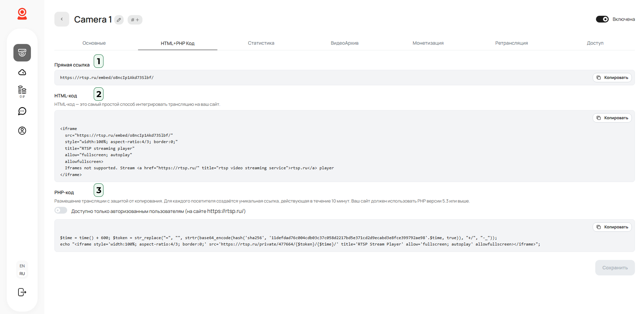Click the Прямая ссылка heading
This screenshot has width=644, height=314.
pyautogui.click(x=72, y=65)
